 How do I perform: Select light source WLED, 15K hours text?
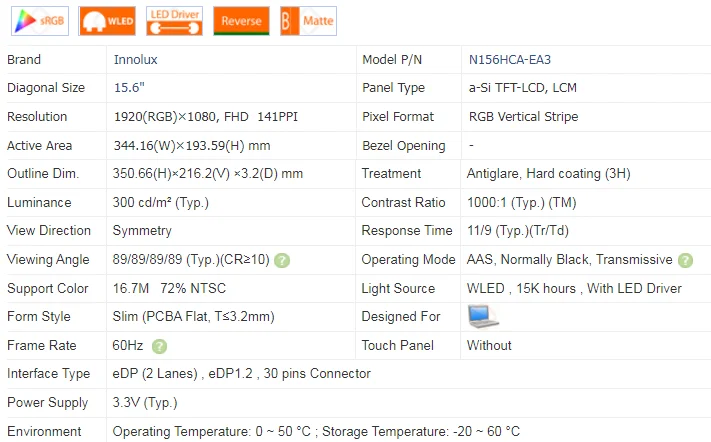pos(521,288)
